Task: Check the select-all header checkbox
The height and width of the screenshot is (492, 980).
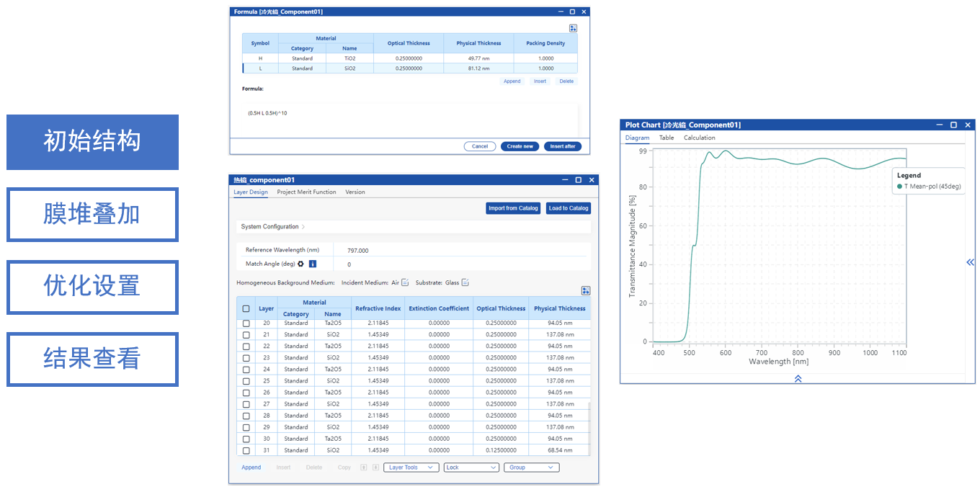Action: (x=246, y=309)
